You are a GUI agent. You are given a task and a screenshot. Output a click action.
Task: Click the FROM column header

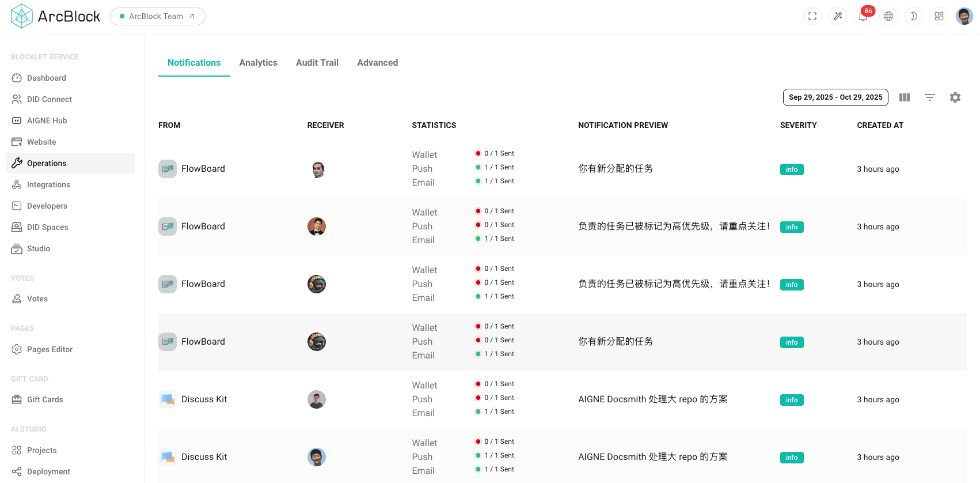[x=169, y=125]
